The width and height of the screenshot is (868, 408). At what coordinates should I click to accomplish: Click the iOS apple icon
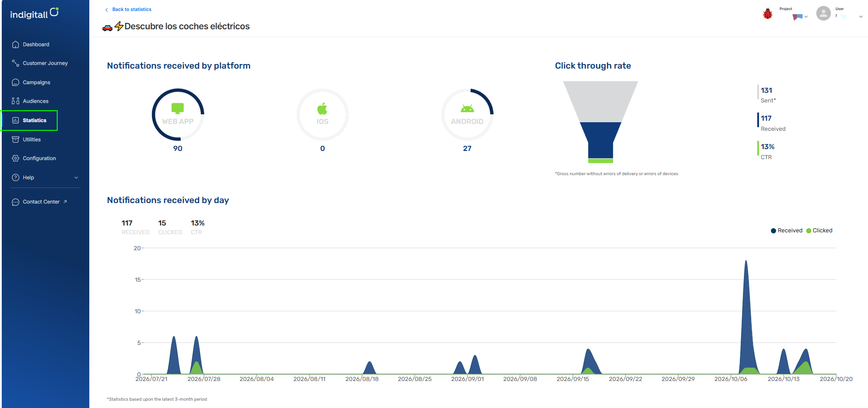point(322,108)
